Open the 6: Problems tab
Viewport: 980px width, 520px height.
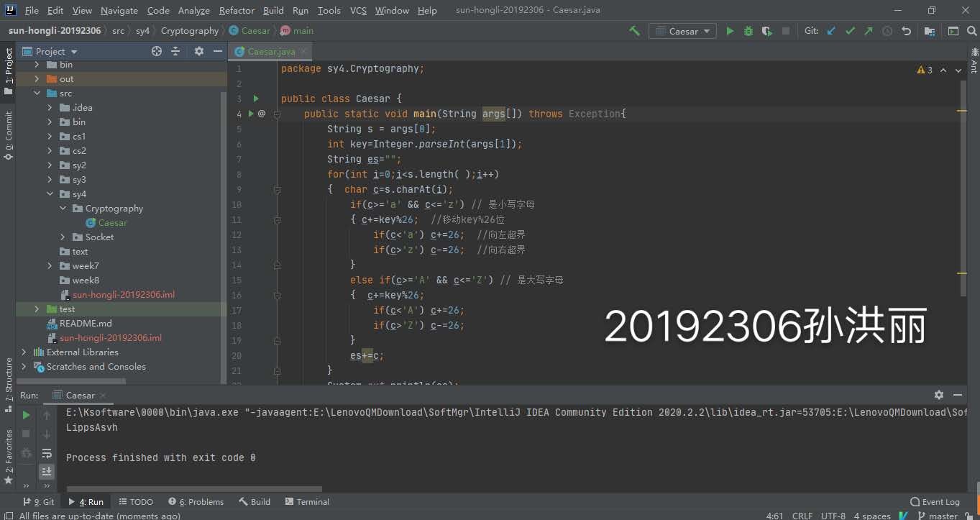click(x=196, y=501)
